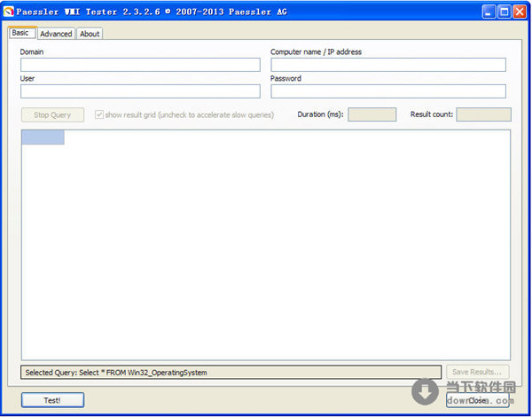Click the Duration (ms) value box

click(x=372, y=114)
